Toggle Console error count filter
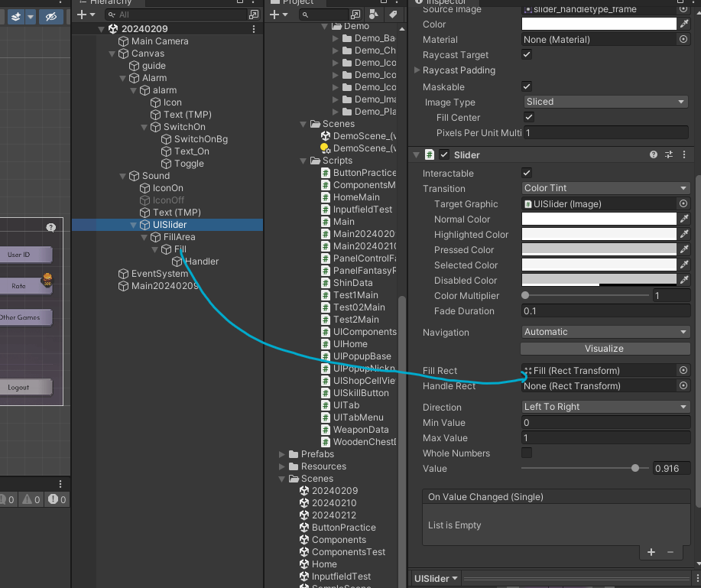The image size is (701, 588). pos(57,499)
